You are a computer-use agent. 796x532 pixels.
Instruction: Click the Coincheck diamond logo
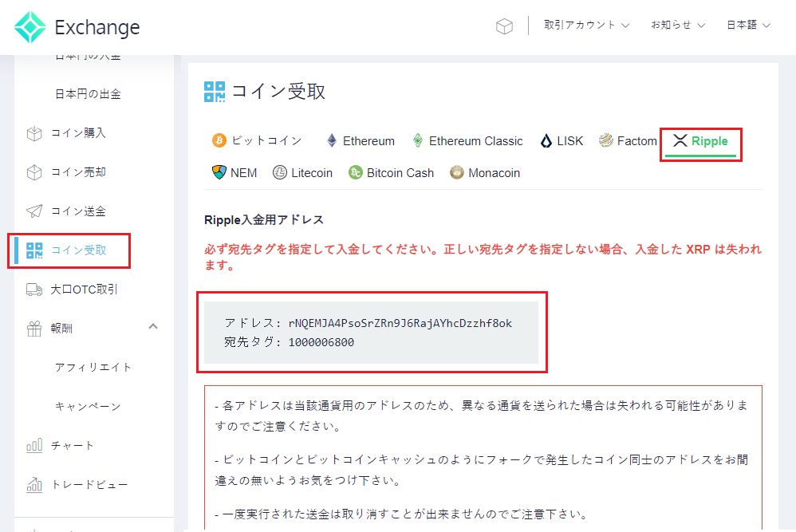[30, 27]
